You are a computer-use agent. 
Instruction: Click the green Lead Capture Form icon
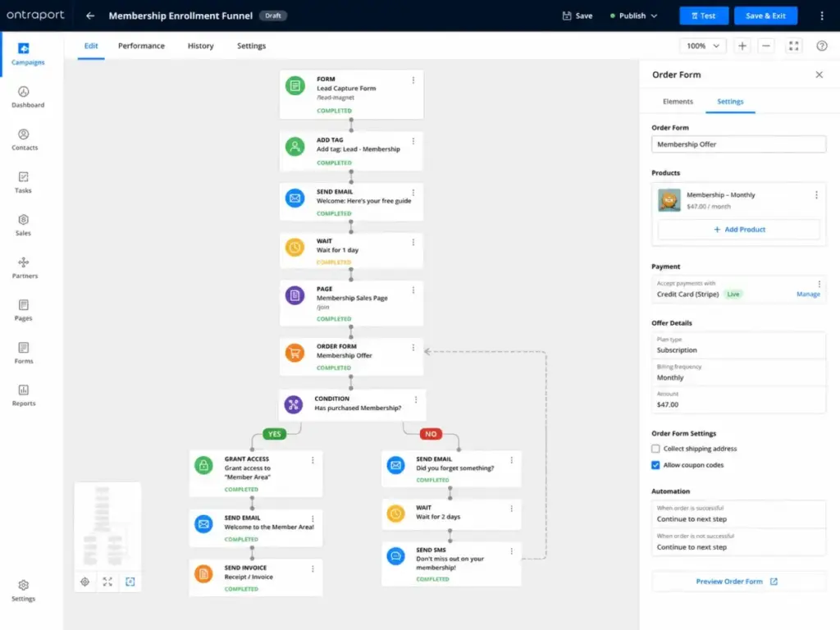[294, 85]
